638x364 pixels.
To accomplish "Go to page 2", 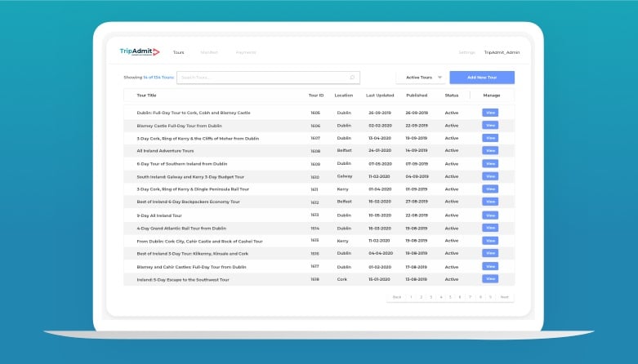I will pyautogui.click(x=422, y=297).
